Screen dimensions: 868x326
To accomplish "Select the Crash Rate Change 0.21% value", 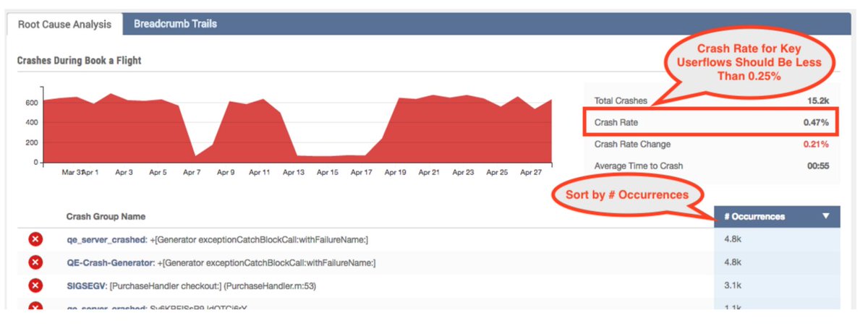I will pos(816,144).
